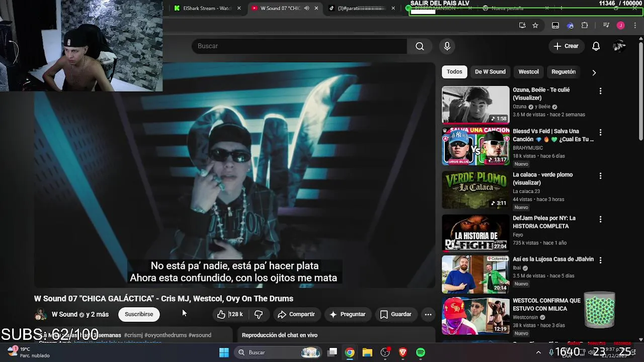644x362 pixels.
Task: Activate voice search microphone icon
Action: 447,46
